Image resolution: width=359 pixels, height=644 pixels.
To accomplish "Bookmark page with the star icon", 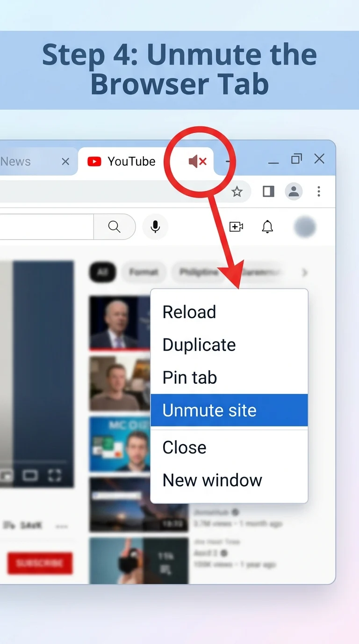I will [x=237, y=191].
